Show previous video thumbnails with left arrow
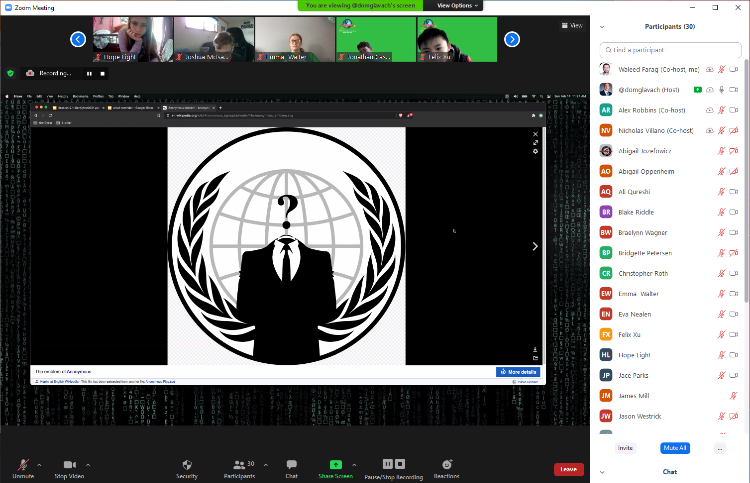This screenshot has width=750, height=483. click(x=78, y=39)
